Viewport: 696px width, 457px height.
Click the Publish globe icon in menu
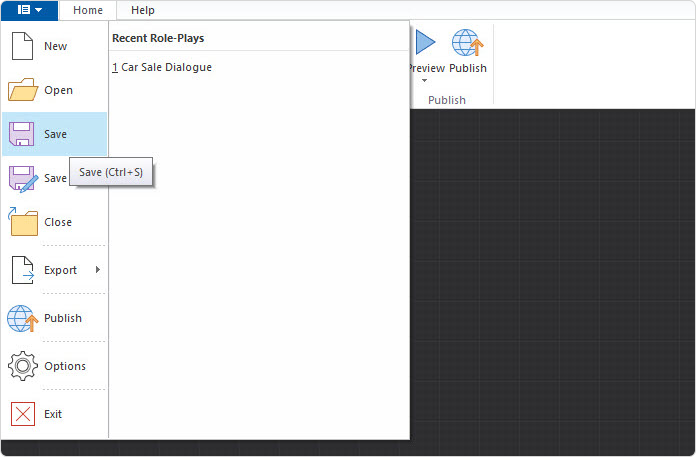point(23,318)
